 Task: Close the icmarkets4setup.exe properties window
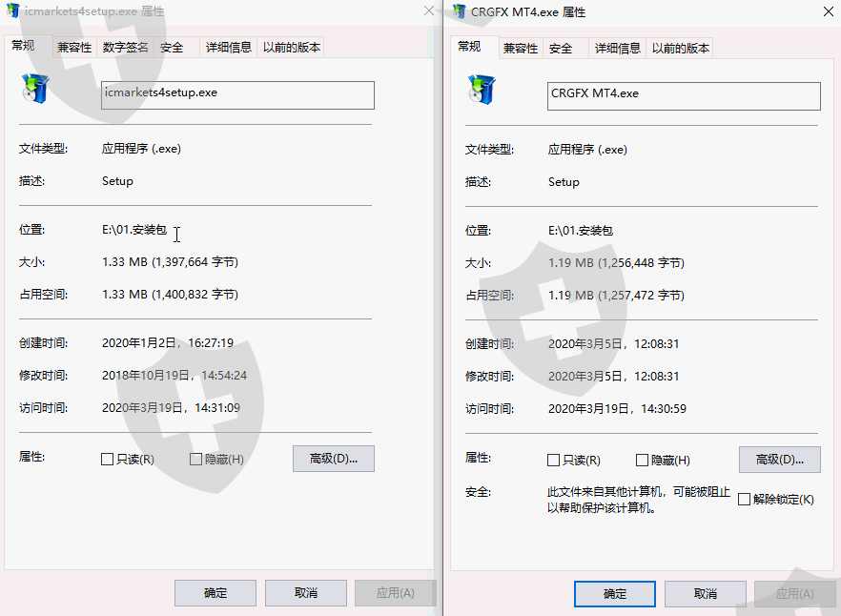428,10
